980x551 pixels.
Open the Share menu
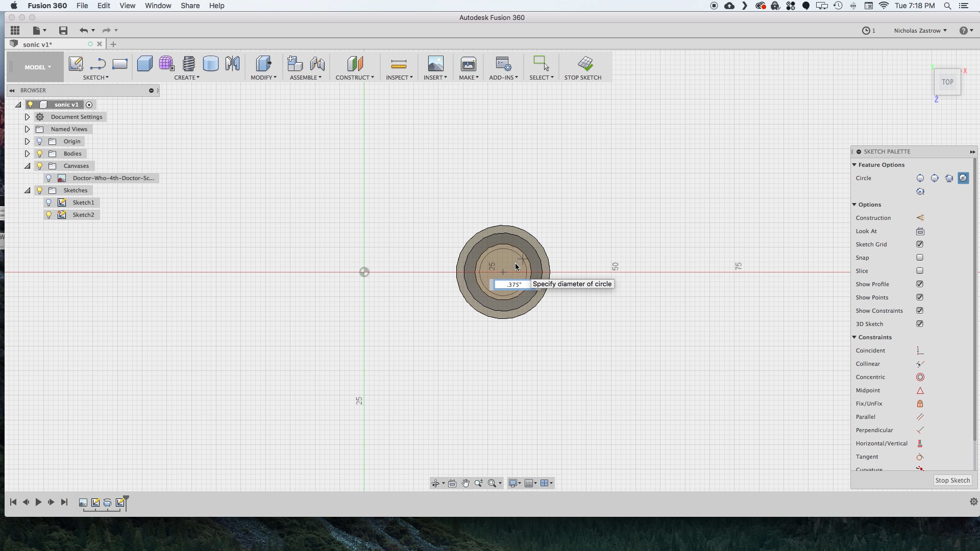(x=190, y=6)
